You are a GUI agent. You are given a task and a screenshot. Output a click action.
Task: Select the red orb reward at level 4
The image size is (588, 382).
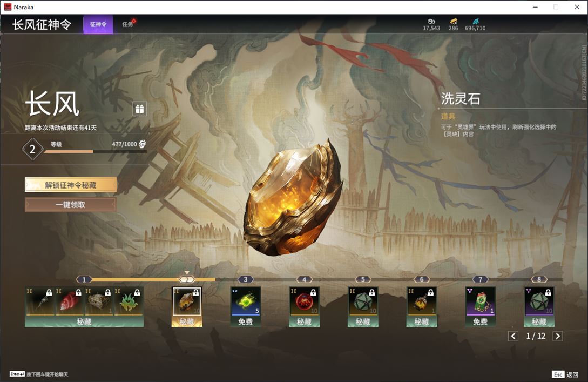tap(304, 301)
